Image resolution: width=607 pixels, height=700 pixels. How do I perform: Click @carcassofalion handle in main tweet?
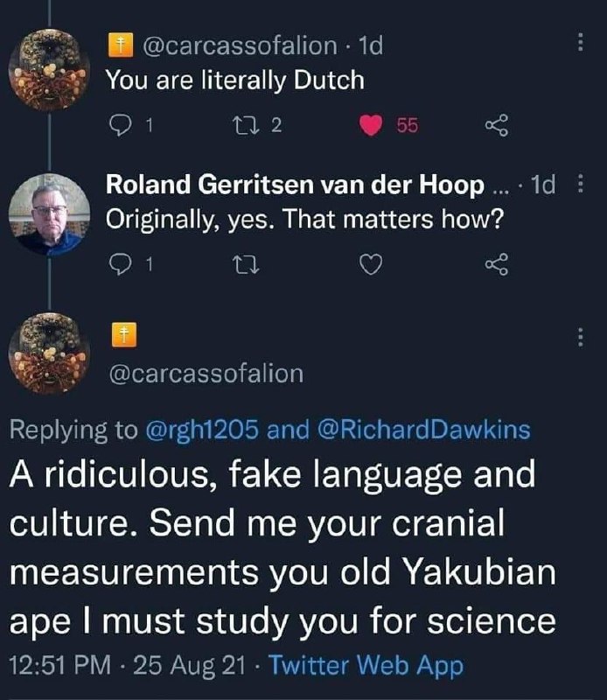(x=204, y=374)
